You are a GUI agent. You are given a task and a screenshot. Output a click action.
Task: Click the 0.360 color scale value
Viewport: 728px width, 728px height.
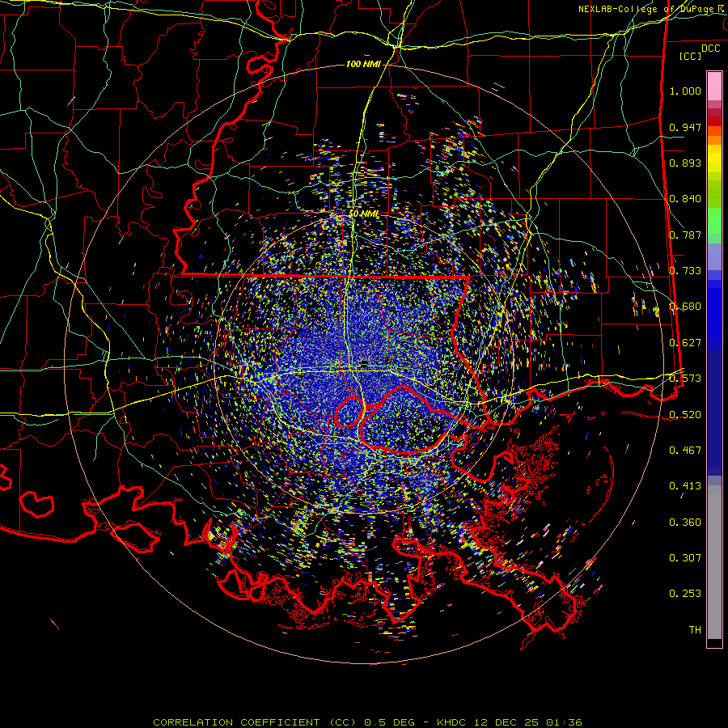tap(685, 523)
